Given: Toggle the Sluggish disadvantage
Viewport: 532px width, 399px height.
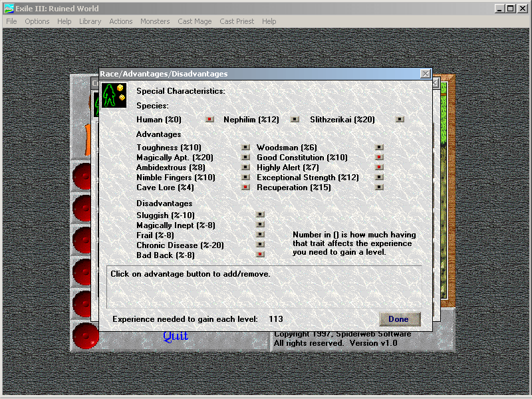Looking at the screenshot, I should point(260,214).
